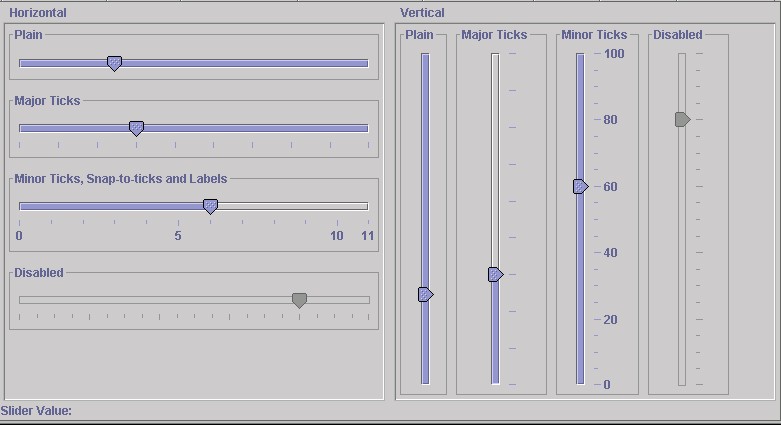Click the horizontal Plain slider thumb
Image resolution: width=781 pixels, height=425 pixels.
pos(114,63)
